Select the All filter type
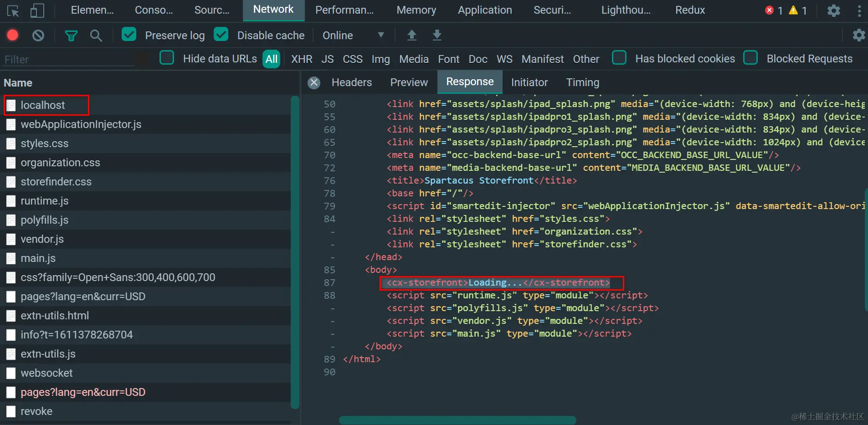The width and height of the screenshot is (868, 425). coord(272,59)
